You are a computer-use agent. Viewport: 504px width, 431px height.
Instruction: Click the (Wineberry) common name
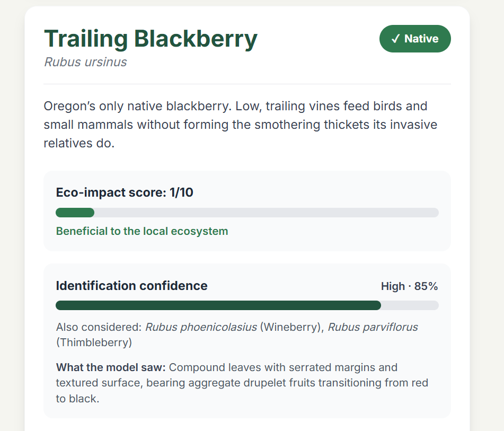[x=292, y=327]
